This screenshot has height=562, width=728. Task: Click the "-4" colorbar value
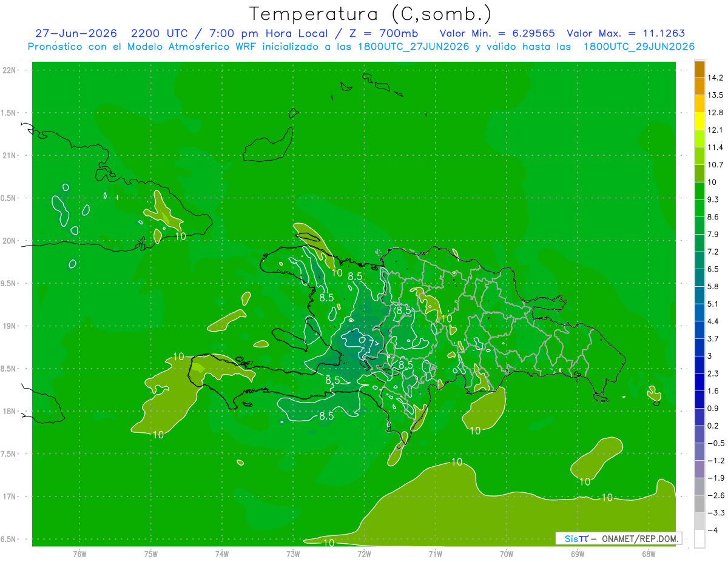click(712, 530)
